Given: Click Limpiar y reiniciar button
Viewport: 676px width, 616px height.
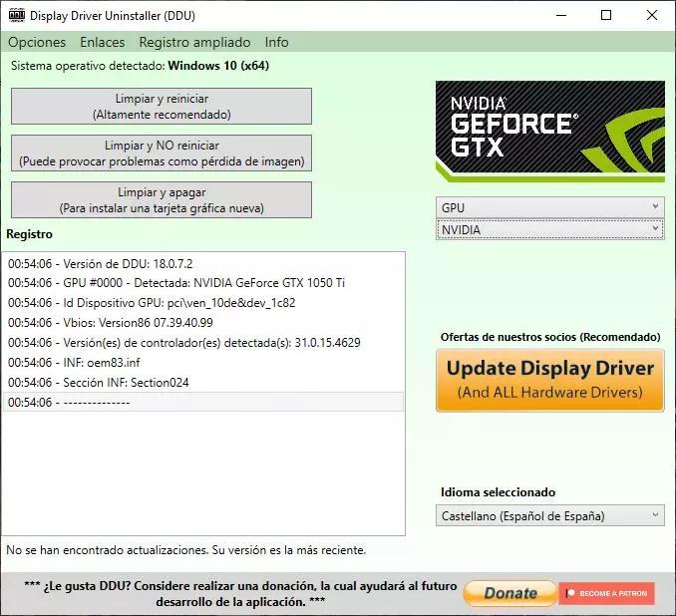Looking at the screenshot, I should coord(162,107).
